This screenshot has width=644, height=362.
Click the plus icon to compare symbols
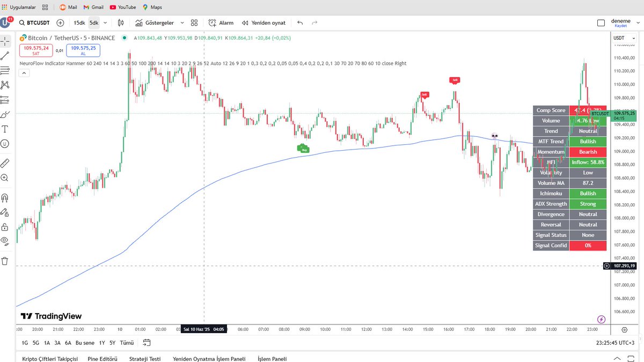60,23
